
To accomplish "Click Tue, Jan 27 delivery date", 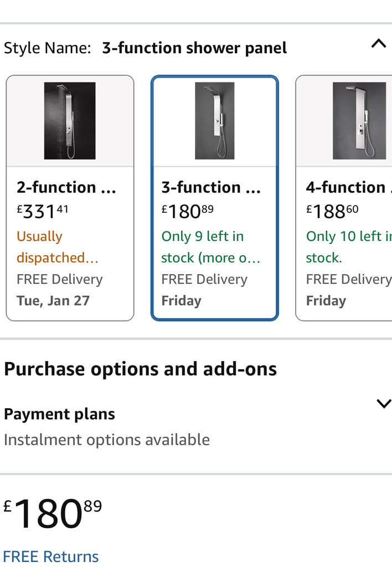I will point(53,301).
